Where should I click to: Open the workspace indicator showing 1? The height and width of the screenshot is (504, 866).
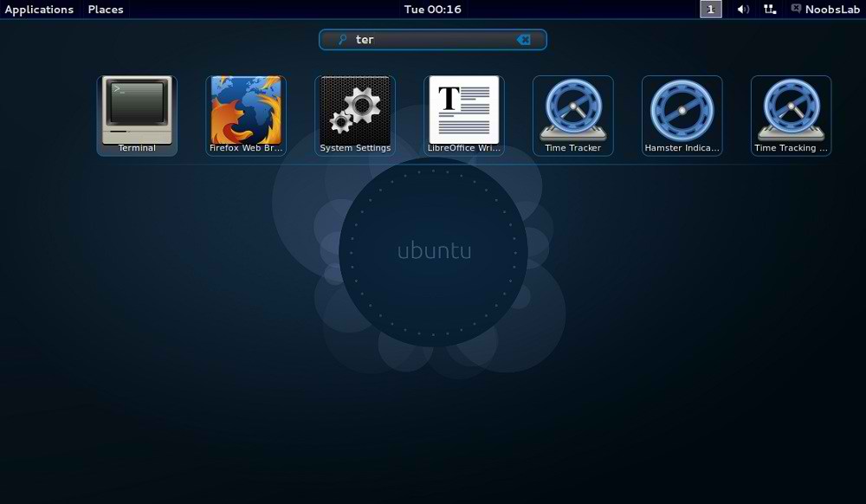pos(711,10)
